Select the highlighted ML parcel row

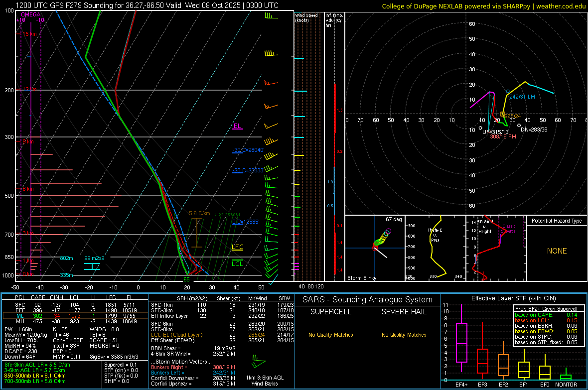coord(75,316)
